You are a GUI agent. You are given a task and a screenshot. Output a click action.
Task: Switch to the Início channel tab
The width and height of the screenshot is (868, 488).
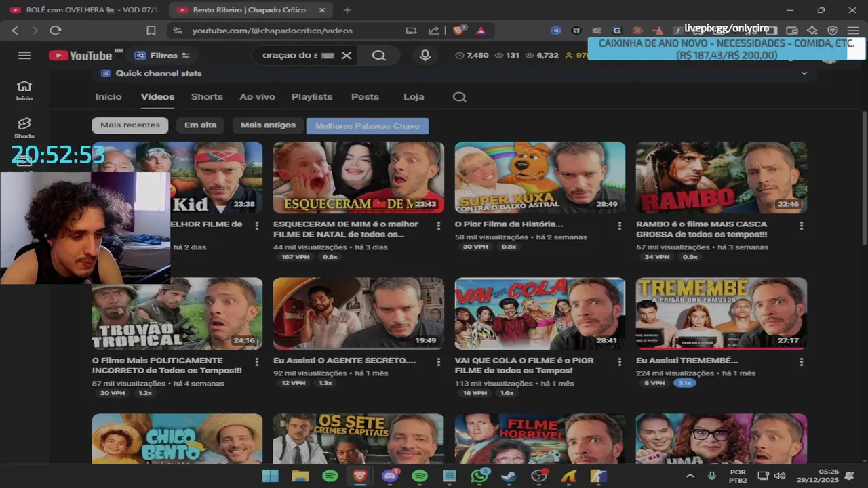(x=108, y=97)
